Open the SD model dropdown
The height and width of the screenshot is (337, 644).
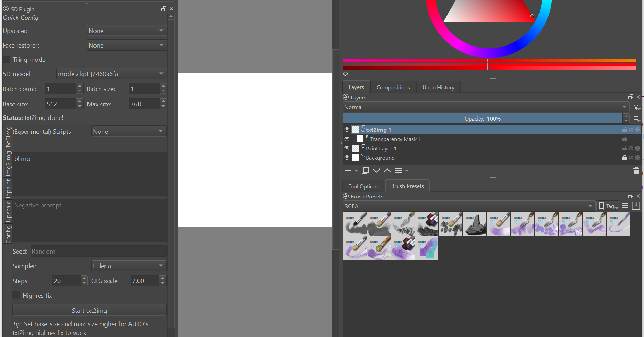[x=111, y=73]
